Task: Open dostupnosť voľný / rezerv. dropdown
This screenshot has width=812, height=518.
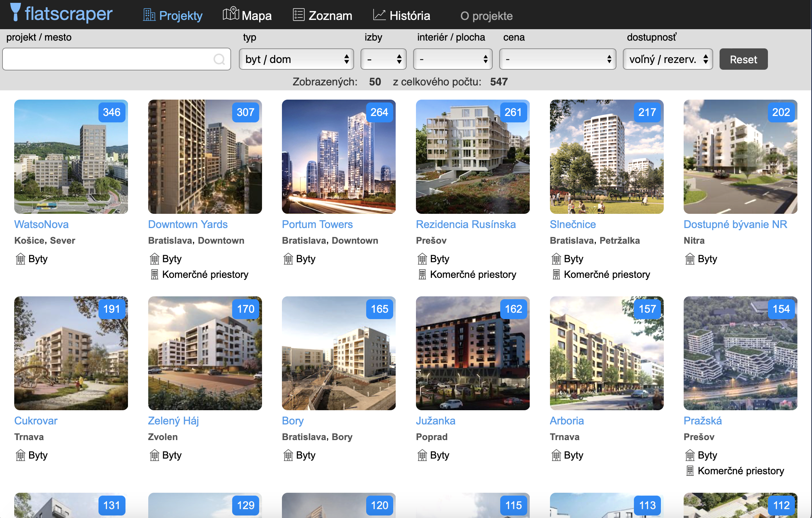Action: (668, 59)
